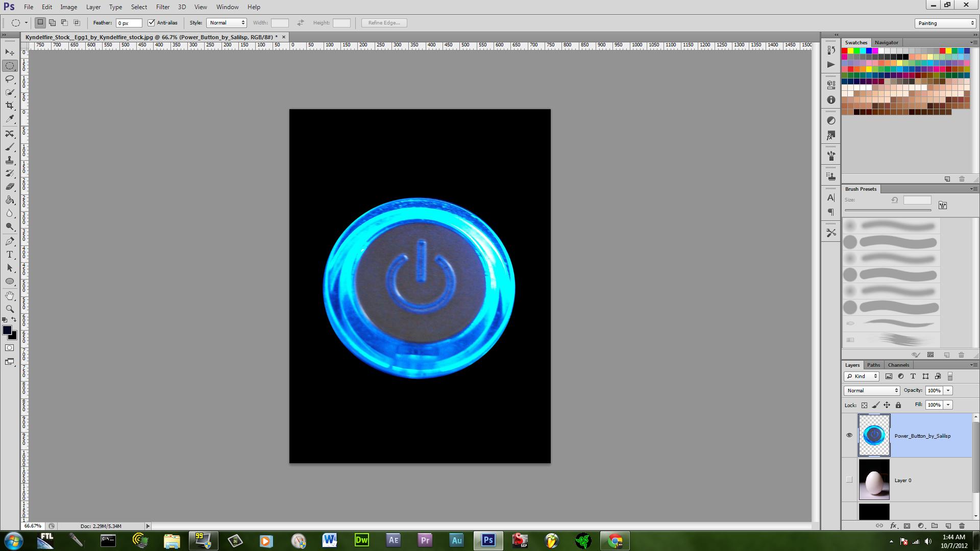
Task: Switch to the Navigator tab
Action: point(886,42)
